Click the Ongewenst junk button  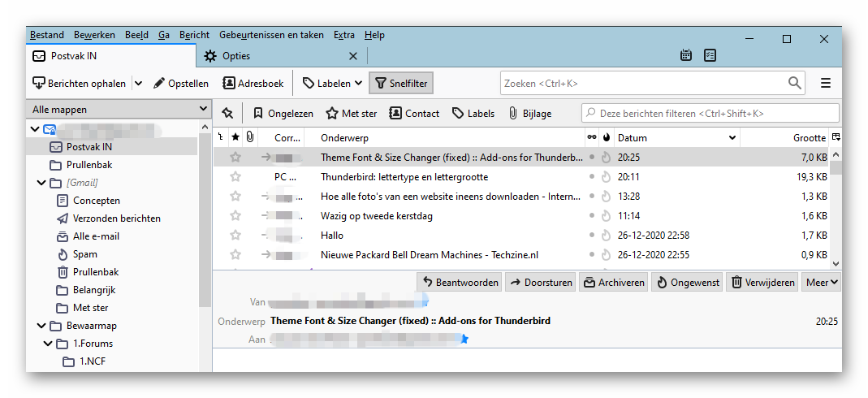(x=688, y=283)
